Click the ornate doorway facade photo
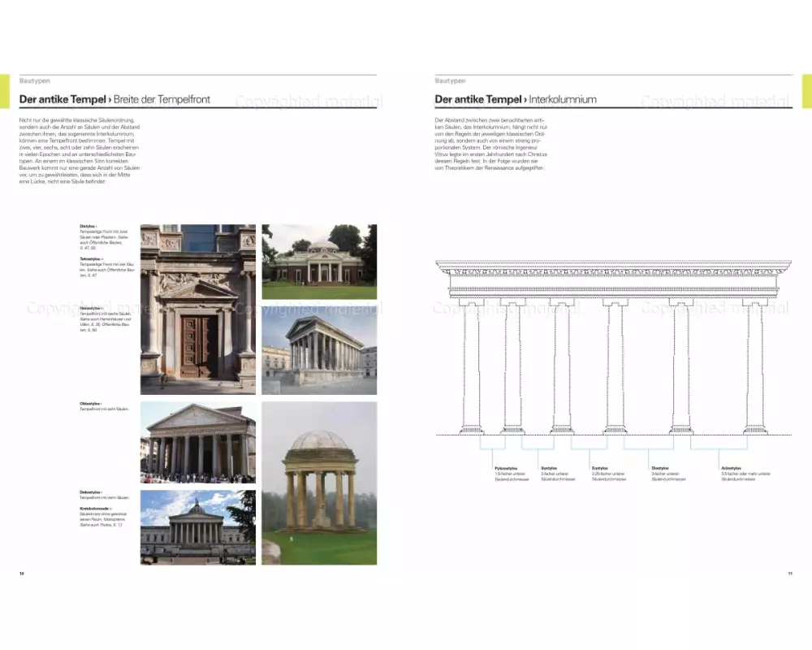 (x=198, y=309)
